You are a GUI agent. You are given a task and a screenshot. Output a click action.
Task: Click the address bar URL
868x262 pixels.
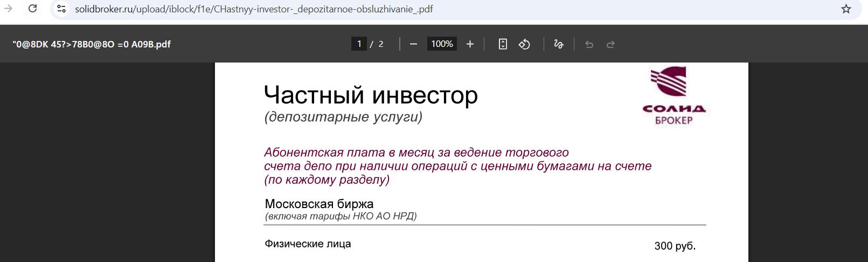pyautogui.click(x=254, y=9)
